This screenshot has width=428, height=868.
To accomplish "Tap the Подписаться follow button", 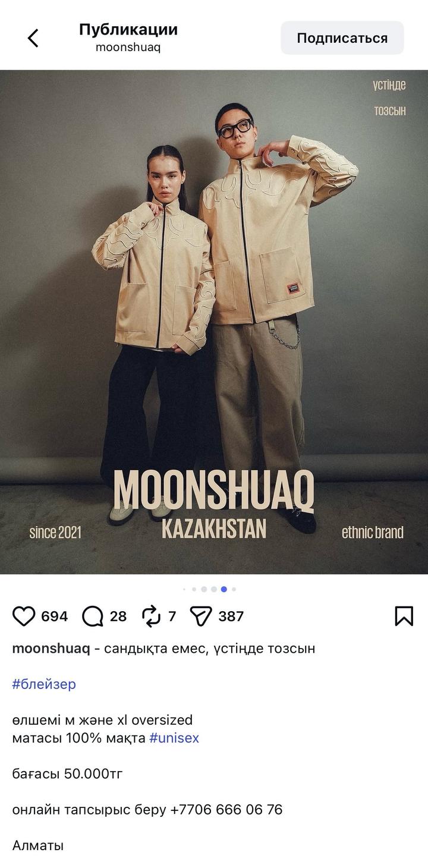I will pyautogui.click(x=342, y=38).
